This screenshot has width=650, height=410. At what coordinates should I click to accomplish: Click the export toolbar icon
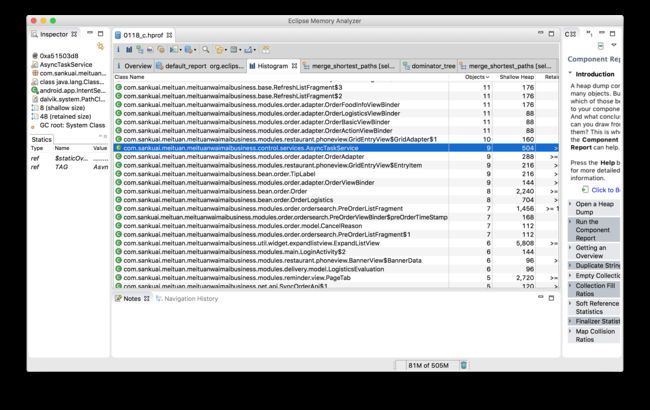pos(248,50)
